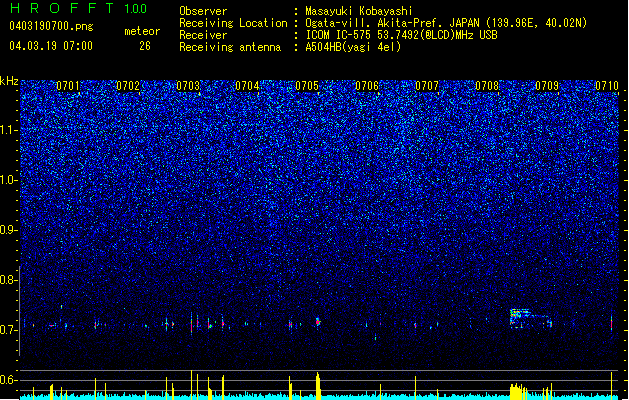This screenshot has height=400, width=629.
Task: Click the date stamp 04.03.19 07:00
Action: tap(51, 46)
